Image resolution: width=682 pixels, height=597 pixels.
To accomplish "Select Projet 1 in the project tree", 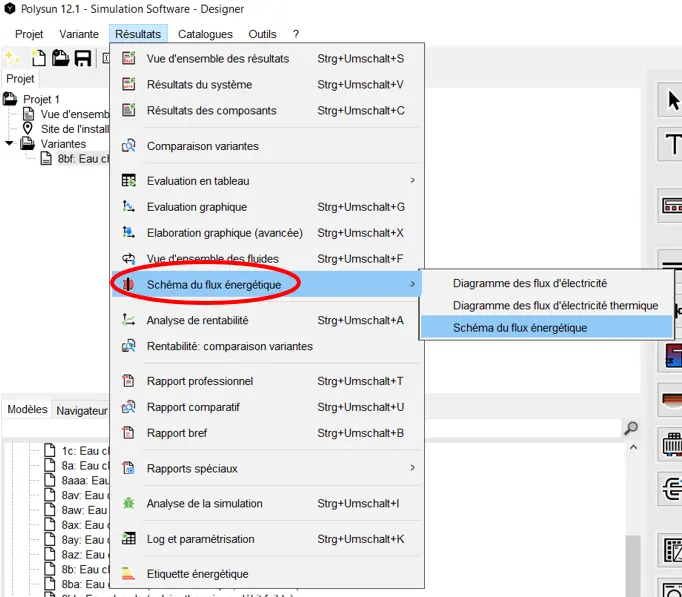I will coord(41,99).
